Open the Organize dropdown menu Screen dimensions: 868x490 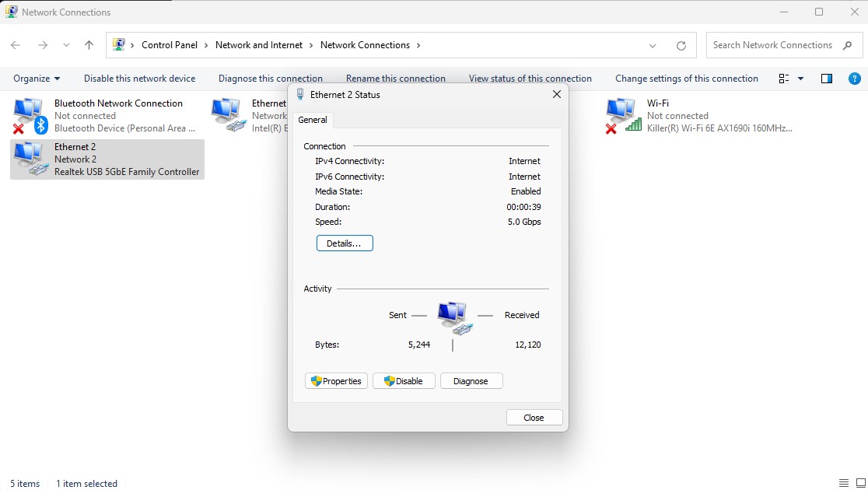tap(37, 79)
